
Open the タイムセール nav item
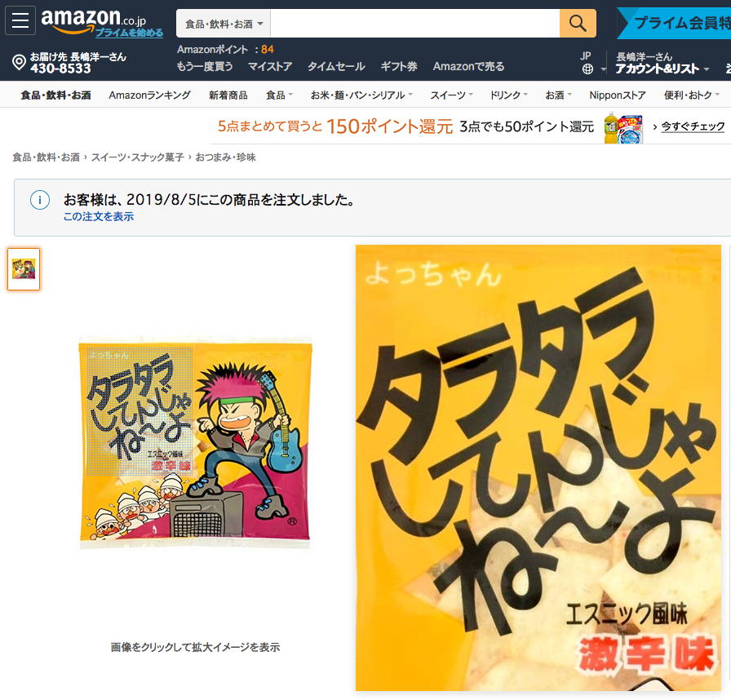(335, 67)
